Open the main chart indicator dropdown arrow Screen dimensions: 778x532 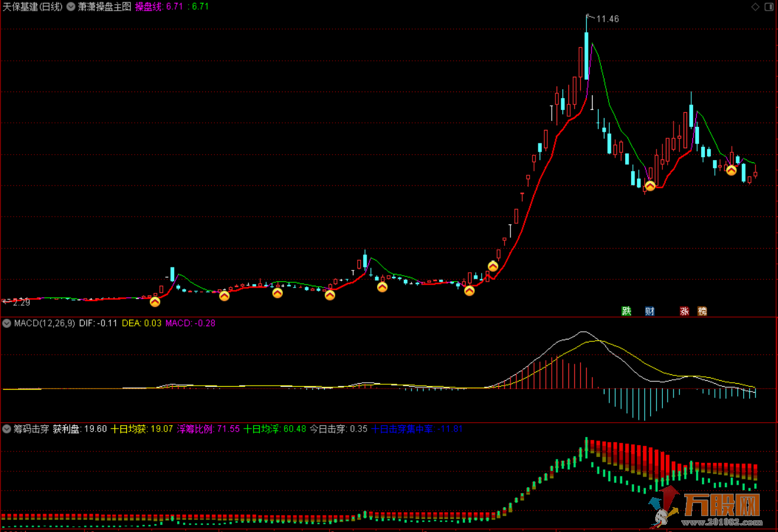pyautogui.click(x=71, y=7)
